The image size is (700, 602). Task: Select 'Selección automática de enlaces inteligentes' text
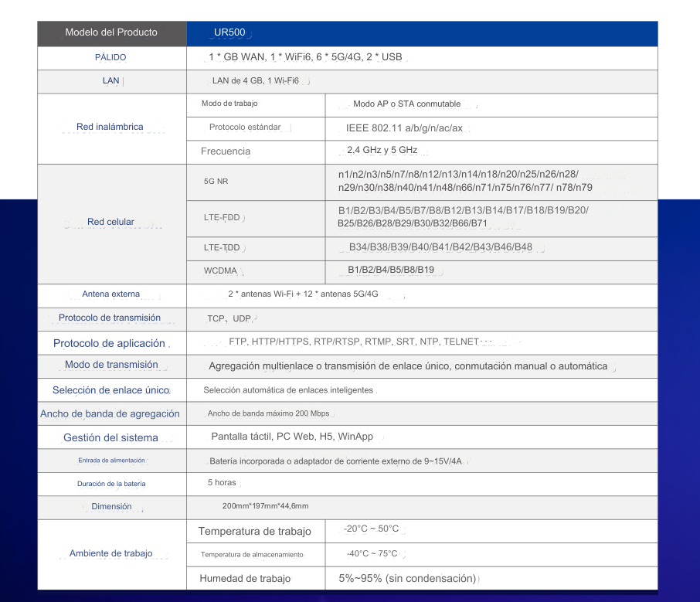[288, 390]
